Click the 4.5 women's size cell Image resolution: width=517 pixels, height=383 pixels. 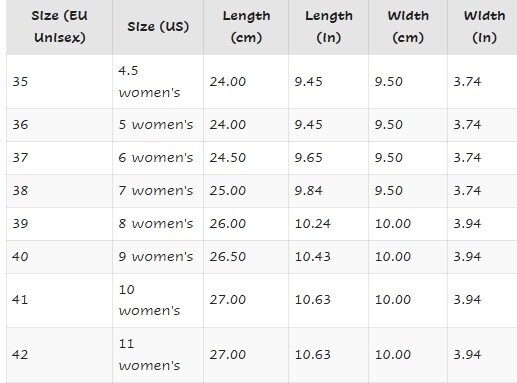(158, 81)
